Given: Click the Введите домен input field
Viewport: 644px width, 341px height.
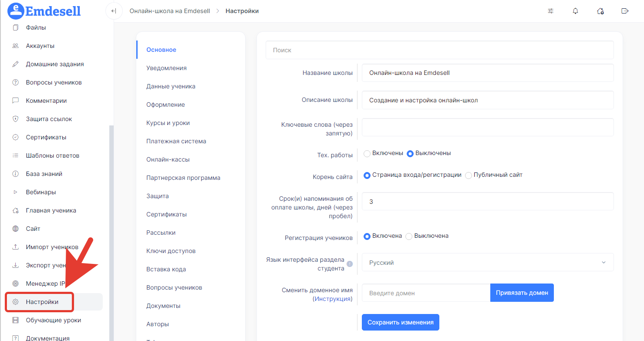Looking at the screenshot, I should (426, 293).
